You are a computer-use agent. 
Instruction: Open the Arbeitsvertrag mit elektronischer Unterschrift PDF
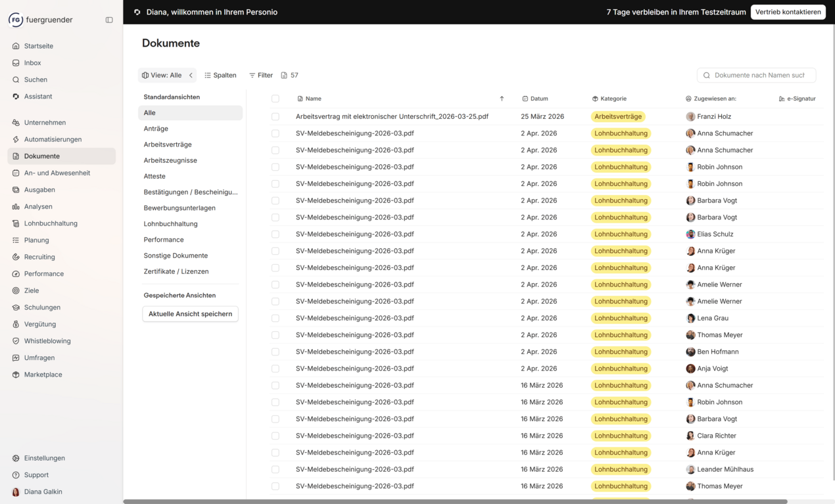click(x=392, y=116)
